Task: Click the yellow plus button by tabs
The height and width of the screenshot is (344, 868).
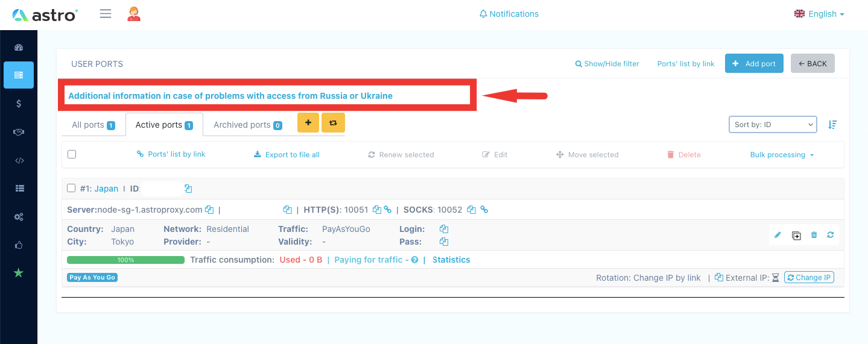Action: point(308,123)
